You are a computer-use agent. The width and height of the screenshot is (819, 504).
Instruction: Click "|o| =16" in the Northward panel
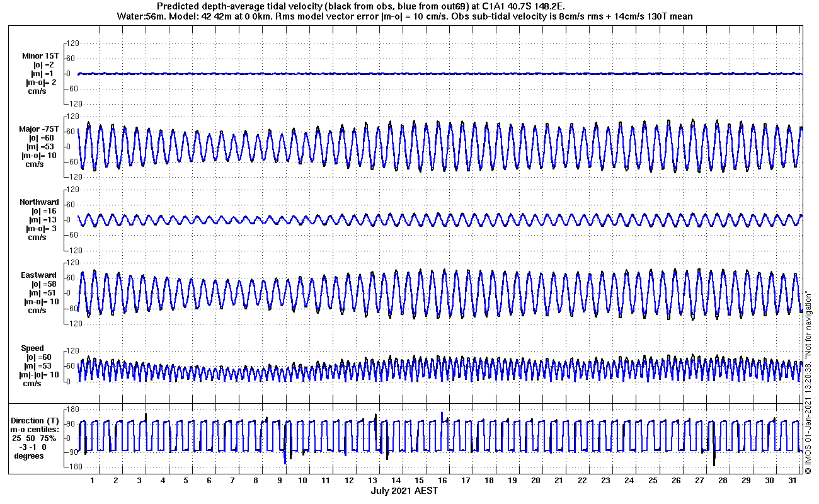pos(44,211)
